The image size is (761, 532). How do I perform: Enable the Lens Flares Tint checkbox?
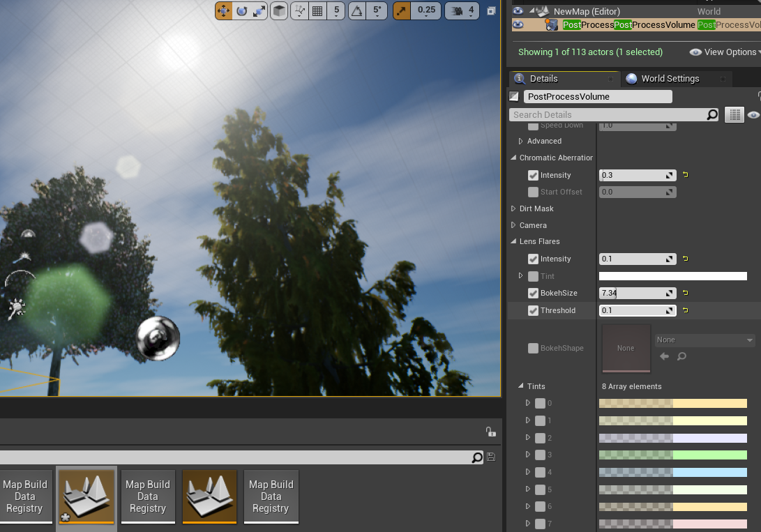(533, 276)
